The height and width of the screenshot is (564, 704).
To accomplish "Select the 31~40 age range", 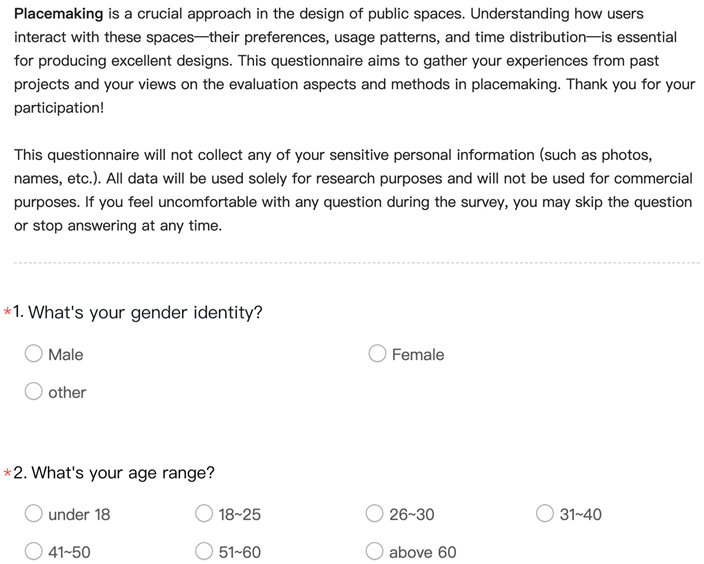I will 545,514.
